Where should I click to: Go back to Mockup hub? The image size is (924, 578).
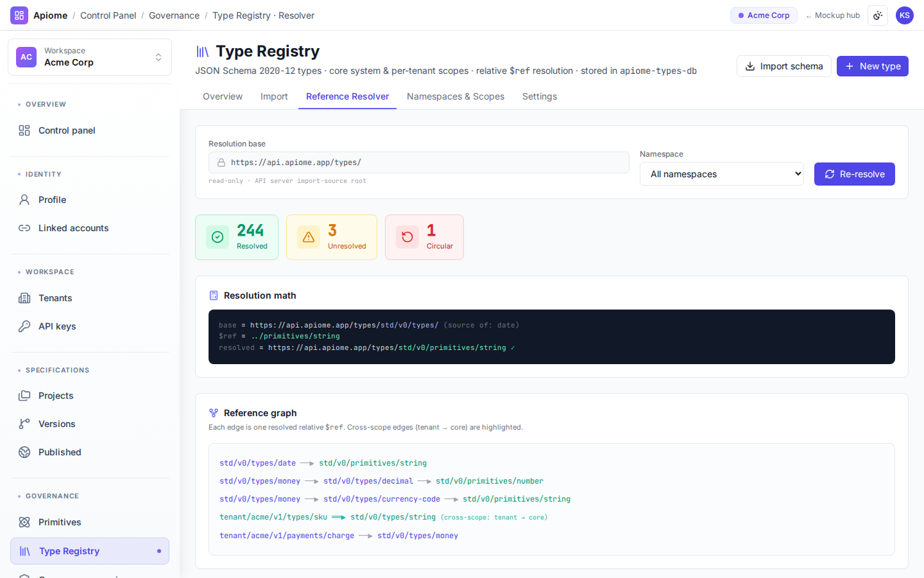pos(833,15)
